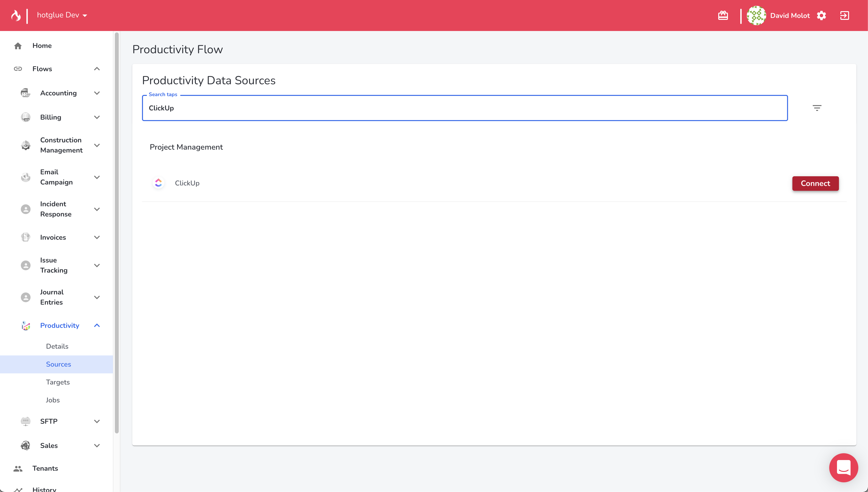Collapse the Flows section chevron

coord(97,69)
